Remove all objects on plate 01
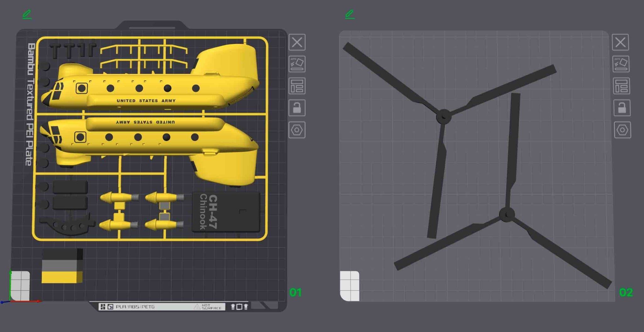 (x=297, y=42)
